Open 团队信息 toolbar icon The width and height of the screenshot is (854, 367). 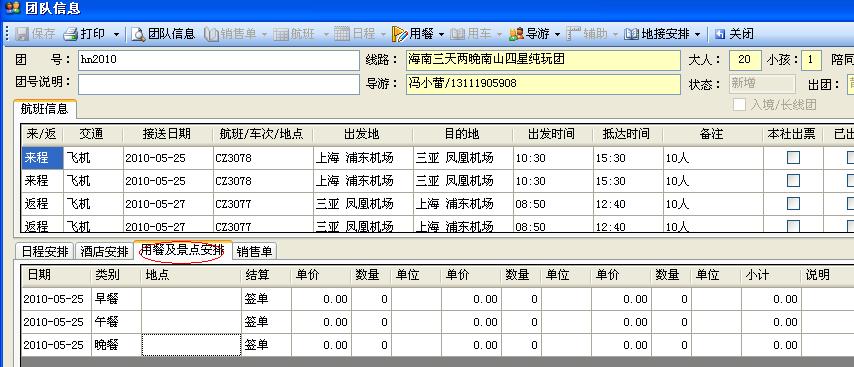(138, 34)
